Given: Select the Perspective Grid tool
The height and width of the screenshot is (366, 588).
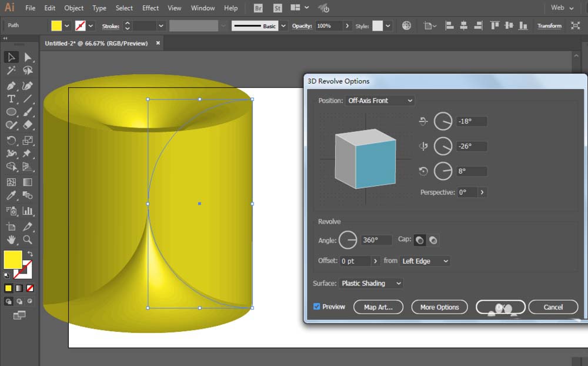Looking at the screenshot, I should pyautogui.click(x=28, y=167).
